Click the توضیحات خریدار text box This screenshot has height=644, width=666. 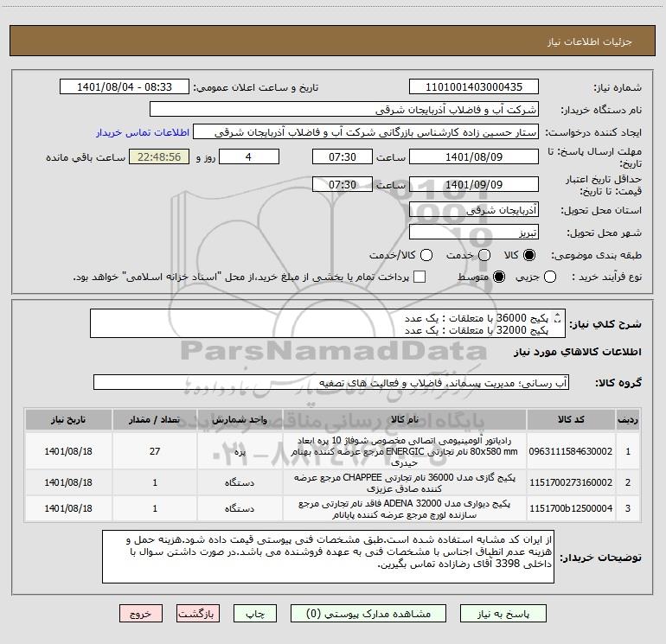click(x=328, y=556)
